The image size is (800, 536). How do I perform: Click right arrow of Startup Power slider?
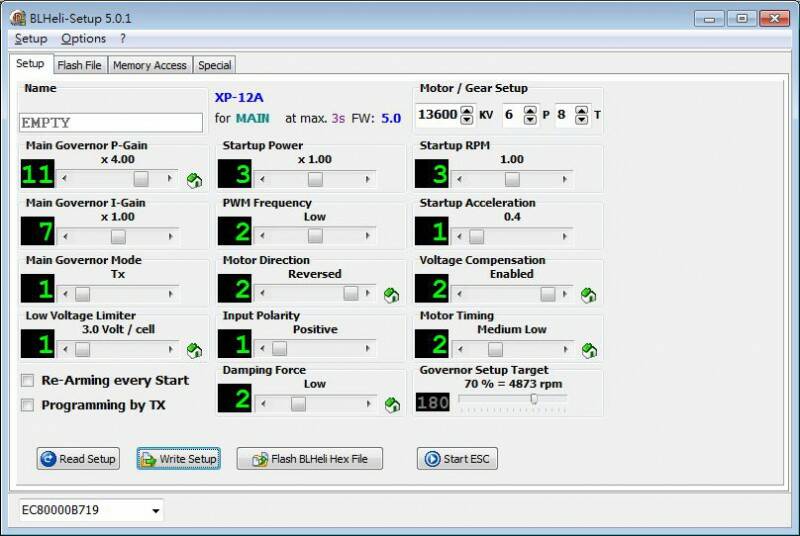pyautogui.click(x=367, y=180)
